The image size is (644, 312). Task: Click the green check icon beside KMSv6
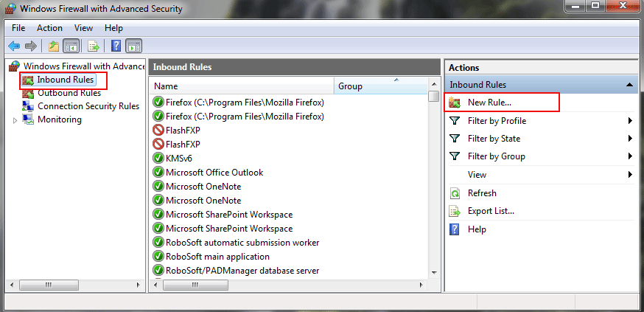[x=158, y=159]
